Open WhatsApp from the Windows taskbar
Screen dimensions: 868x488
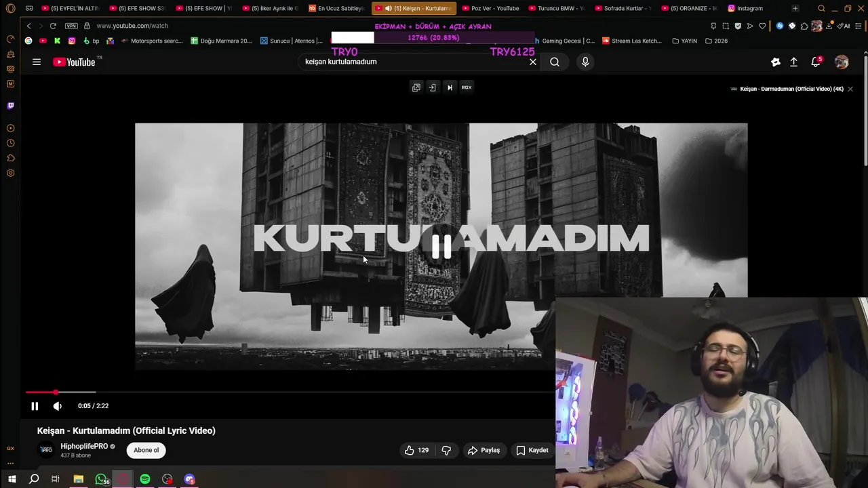click(x=101, y=479)
